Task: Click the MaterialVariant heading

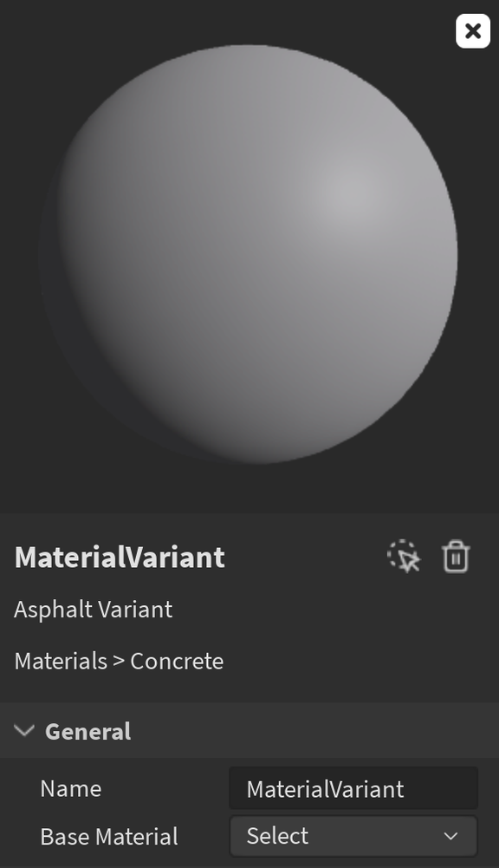Action: pyautogui.click(x=120, y=557)
